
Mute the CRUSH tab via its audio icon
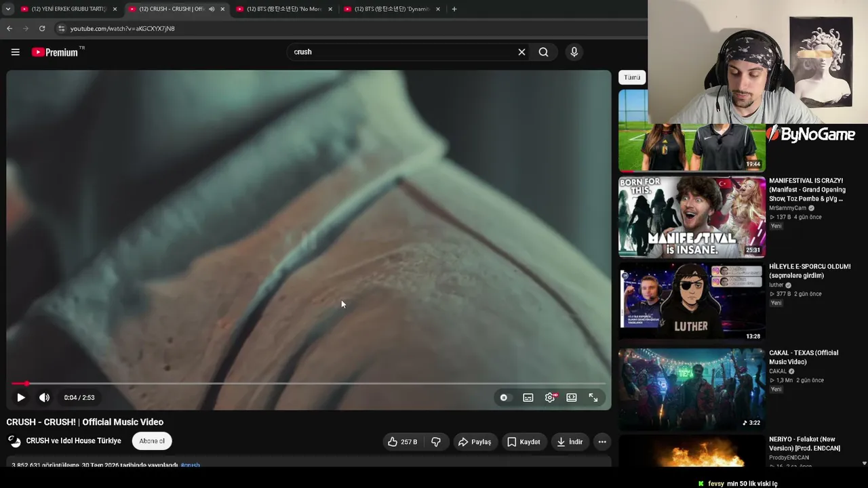tap(212, 9)
